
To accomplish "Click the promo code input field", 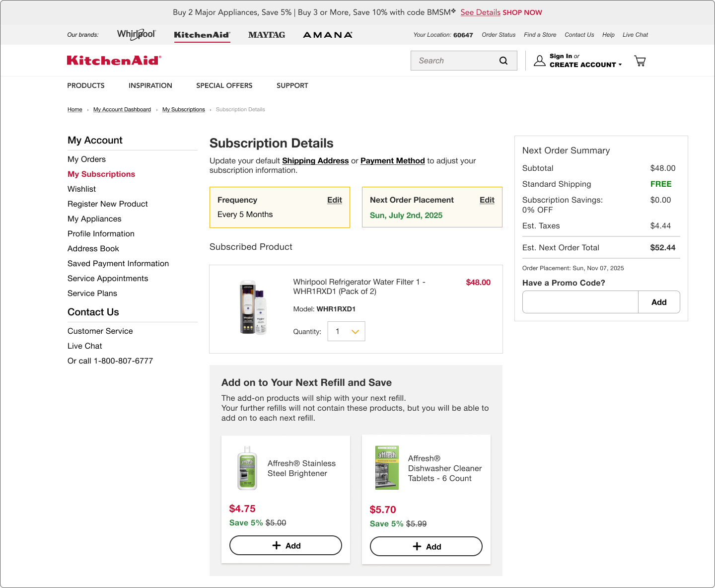I will [x=580, y=302].
